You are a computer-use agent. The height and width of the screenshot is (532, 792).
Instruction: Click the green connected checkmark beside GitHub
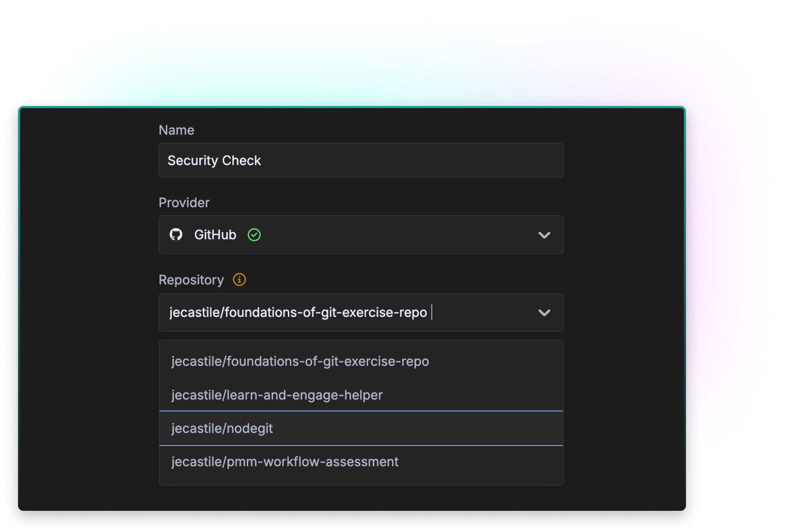point(254,235)
